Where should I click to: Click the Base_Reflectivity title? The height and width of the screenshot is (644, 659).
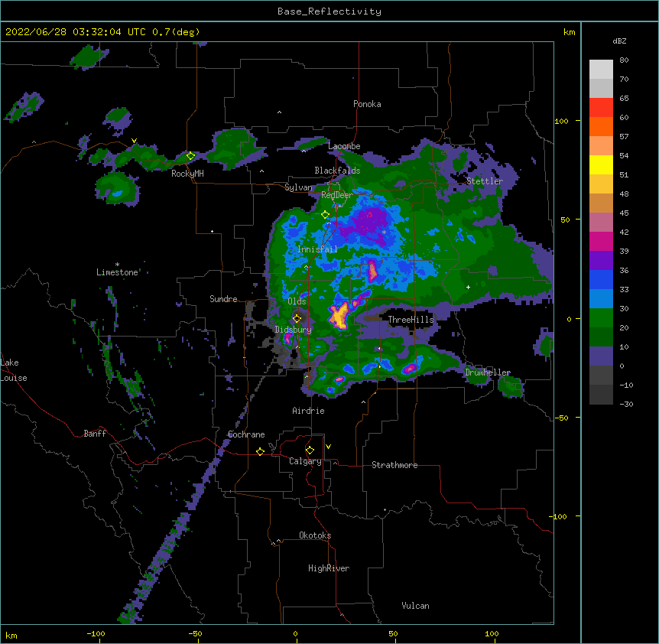pos(329,11)
